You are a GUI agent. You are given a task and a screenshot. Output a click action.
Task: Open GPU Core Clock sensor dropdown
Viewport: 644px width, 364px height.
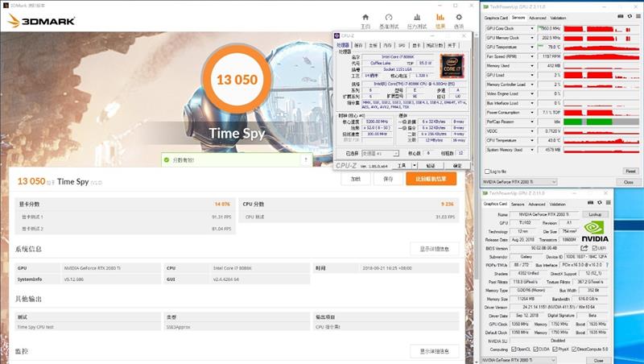point(532,28)
